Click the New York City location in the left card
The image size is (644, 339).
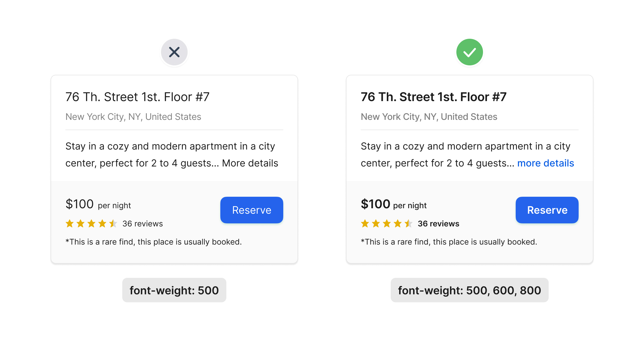(x=133, y=117)
